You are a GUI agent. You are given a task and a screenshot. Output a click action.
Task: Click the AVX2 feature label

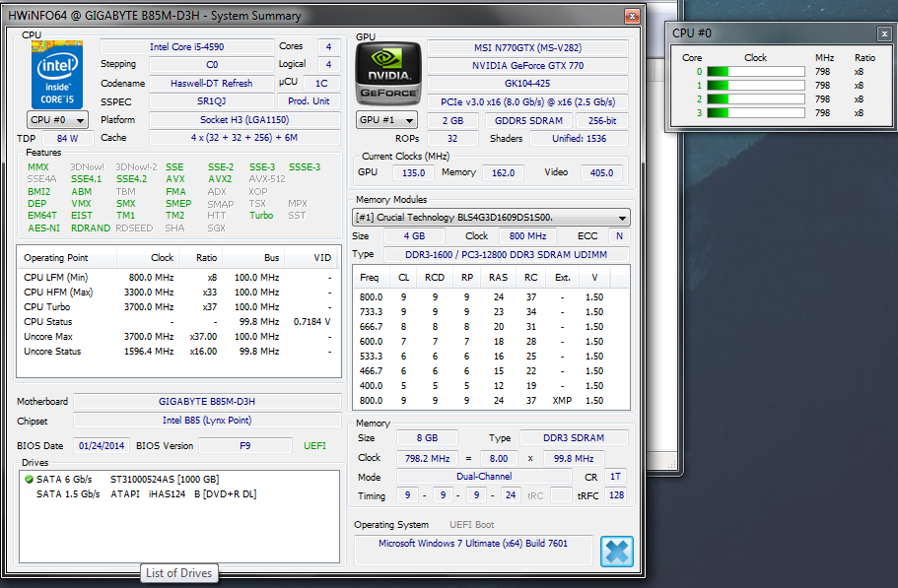pos(220,179)
